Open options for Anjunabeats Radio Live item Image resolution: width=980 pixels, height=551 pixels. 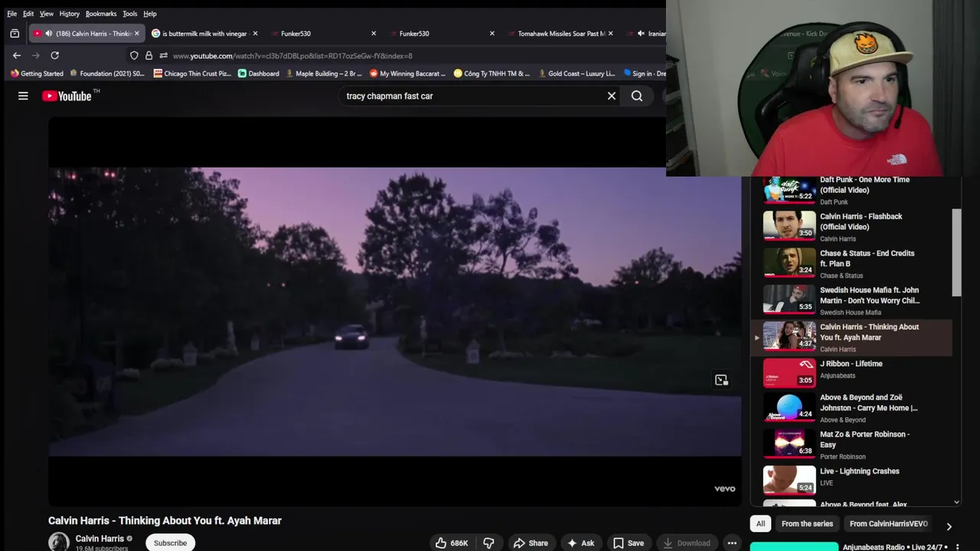(956, 547)
